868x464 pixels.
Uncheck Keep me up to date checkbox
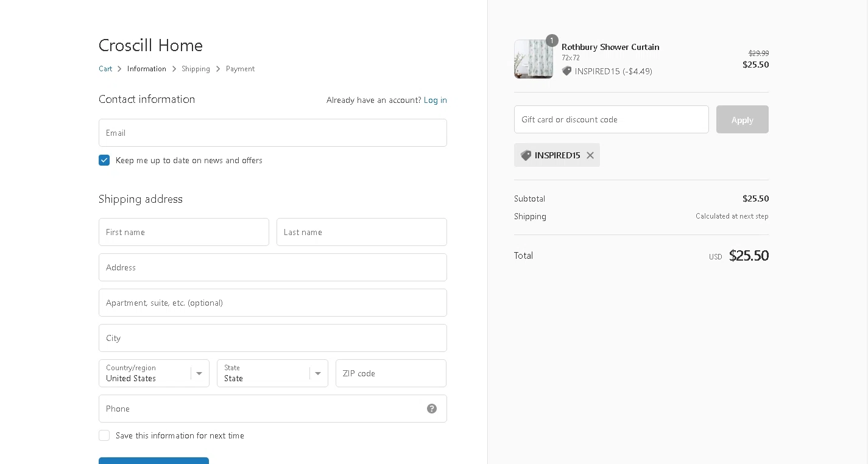(x=104, y=160)
